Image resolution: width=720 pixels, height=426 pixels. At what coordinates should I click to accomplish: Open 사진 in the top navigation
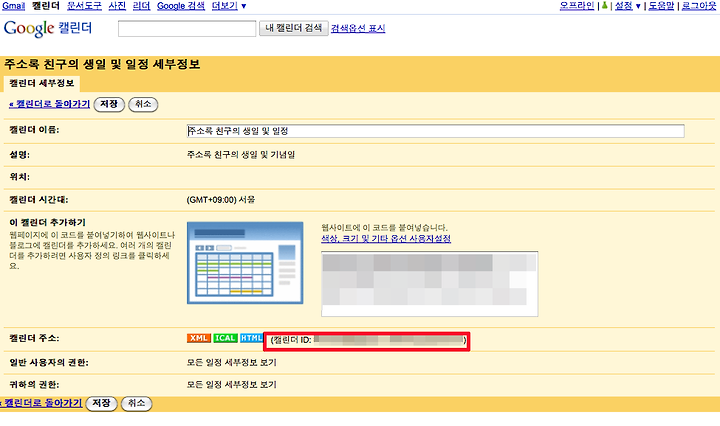117,6
